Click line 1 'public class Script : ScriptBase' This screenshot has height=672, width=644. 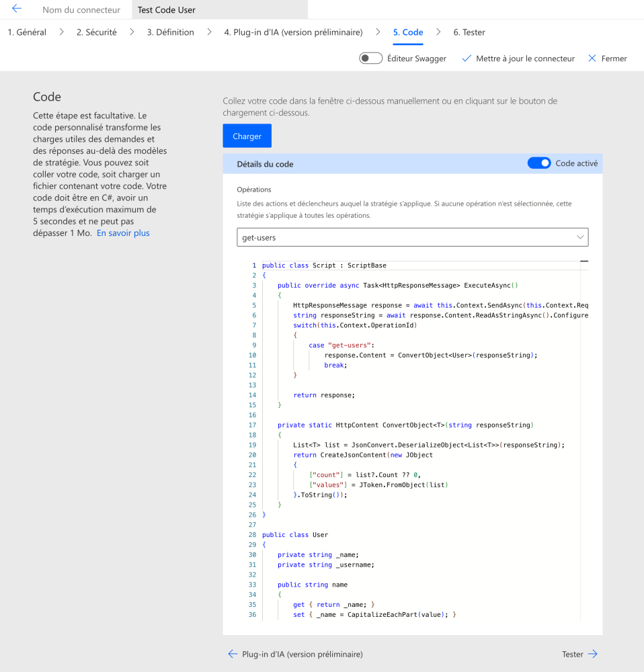click(x=324, y=265)
